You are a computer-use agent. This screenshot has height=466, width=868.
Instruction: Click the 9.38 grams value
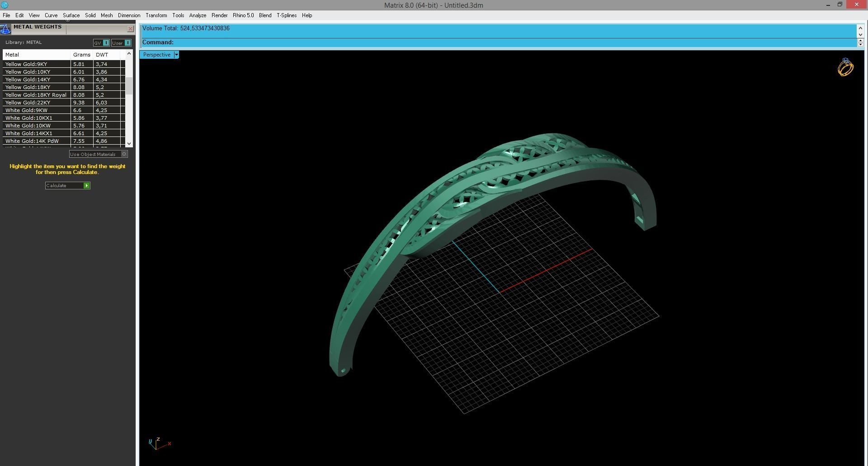(x=79, y=103)
